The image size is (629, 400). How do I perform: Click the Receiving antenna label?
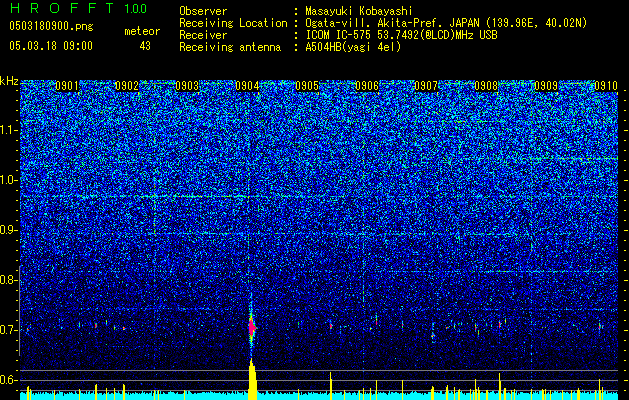tap(230, 47)
